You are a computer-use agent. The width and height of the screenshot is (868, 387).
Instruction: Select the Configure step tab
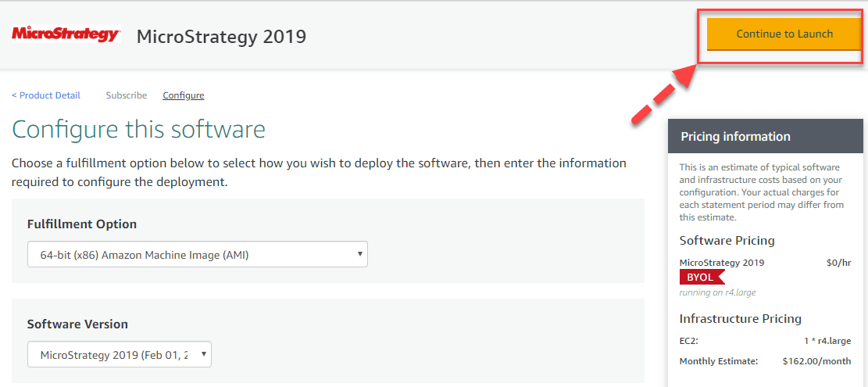(x=184, y=95)
